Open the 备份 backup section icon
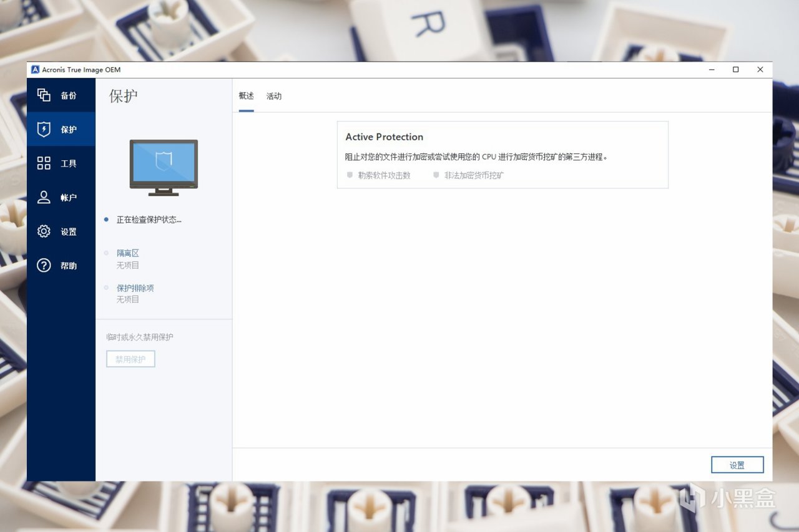Image resolution: width=799 pixels, height=532 pixels. point(44,95)
